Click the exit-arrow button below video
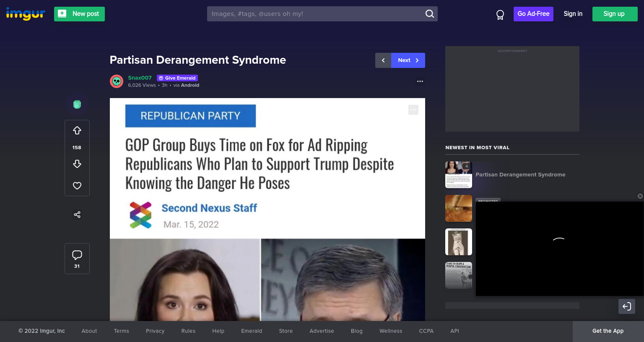This screenshot has height=342, width=644. (x=627, y=306)
